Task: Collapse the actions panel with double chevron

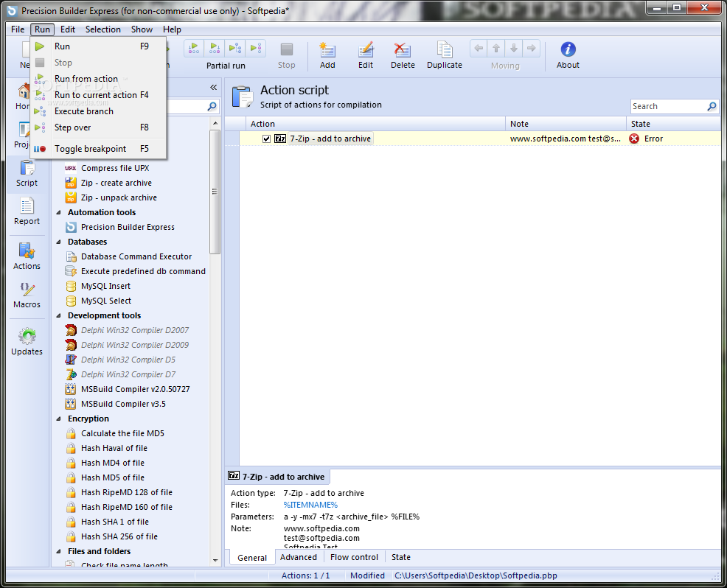Action: (x=213, y=87)
